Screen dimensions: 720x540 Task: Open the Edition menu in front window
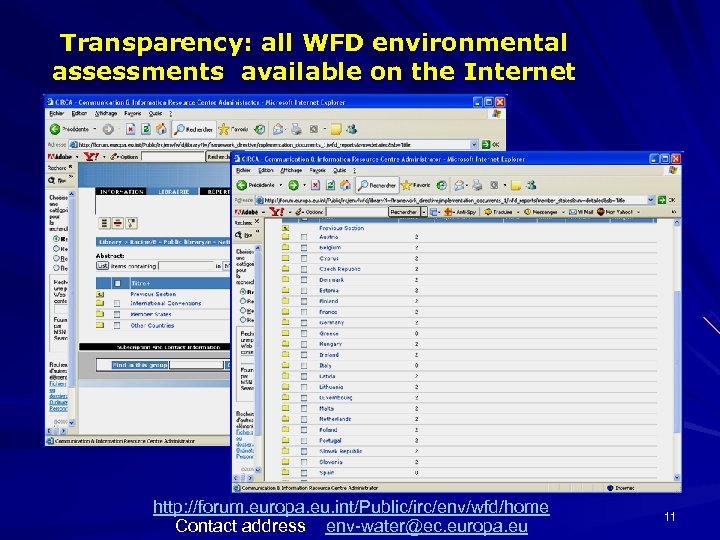pos(266,170)
